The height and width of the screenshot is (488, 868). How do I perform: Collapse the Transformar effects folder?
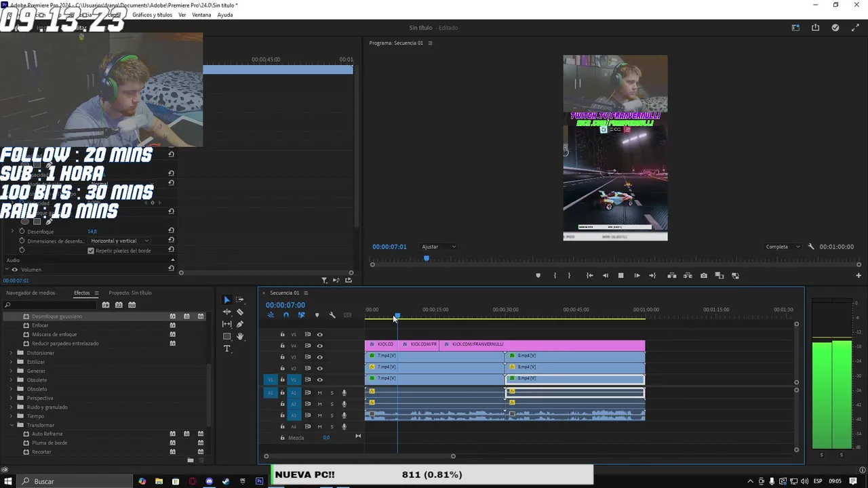coord(12,425)
